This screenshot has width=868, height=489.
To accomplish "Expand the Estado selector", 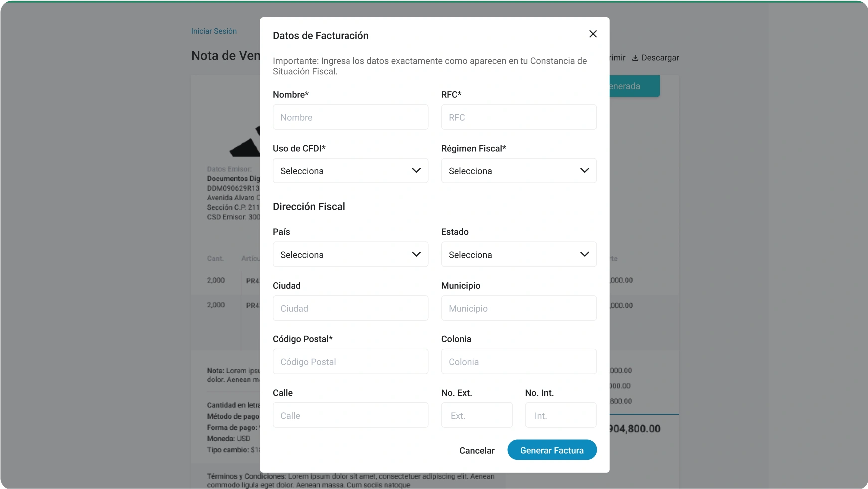I will [x=519, y=255].
